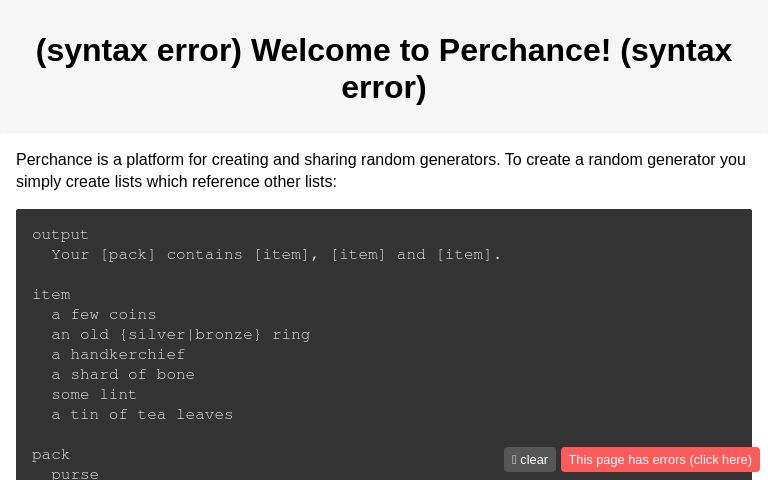Click the '[pack]' reference in output line
The height and width of the screenshot is (480, 768).
(128, 255)
